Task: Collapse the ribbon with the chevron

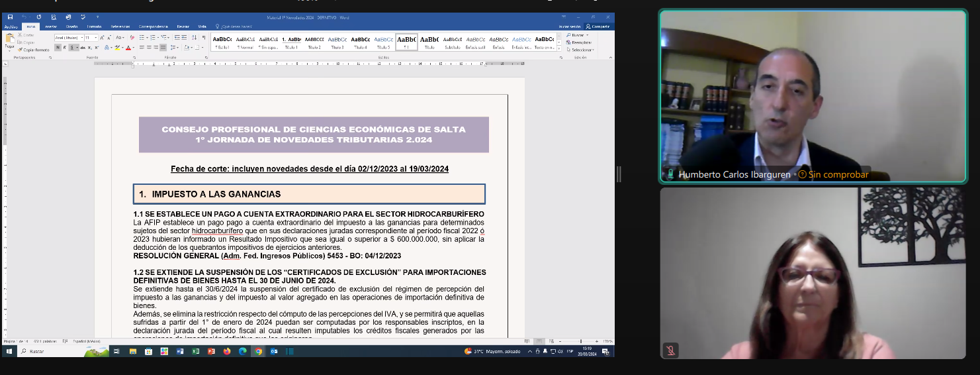Action: point(610,58)
